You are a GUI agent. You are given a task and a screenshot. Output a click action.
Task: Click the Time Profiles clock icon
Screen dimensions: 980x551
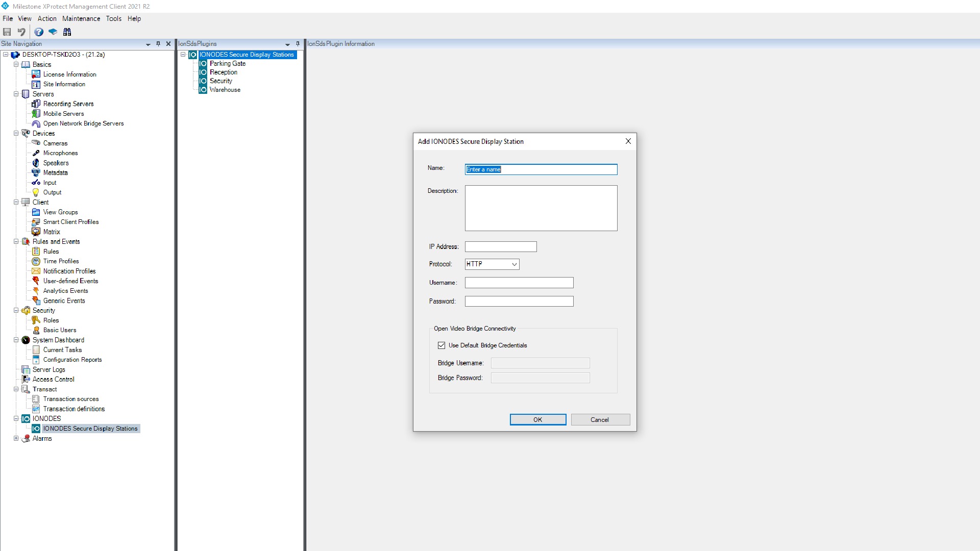pos(36,261)
